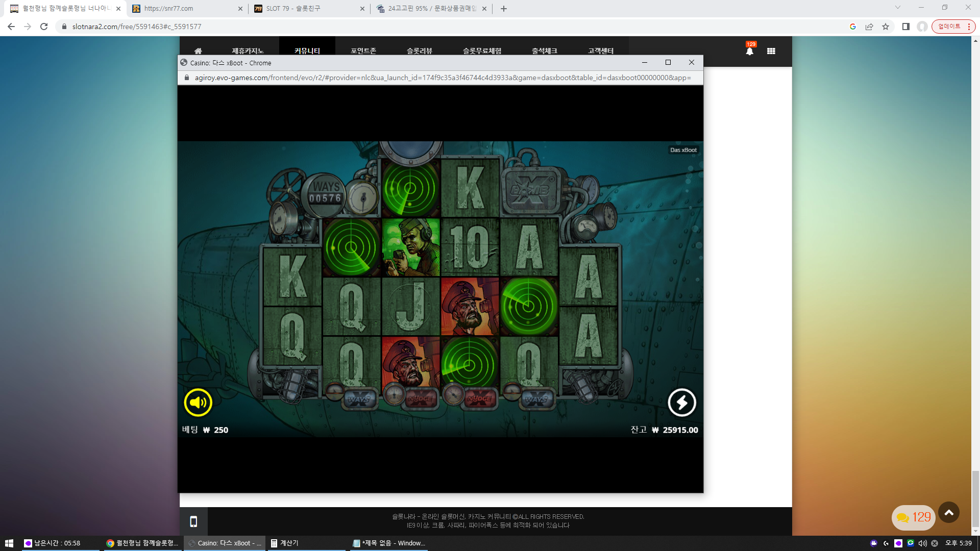Open the Chrome side panel icon
The image size is (980, 551).
pos(906,27)
